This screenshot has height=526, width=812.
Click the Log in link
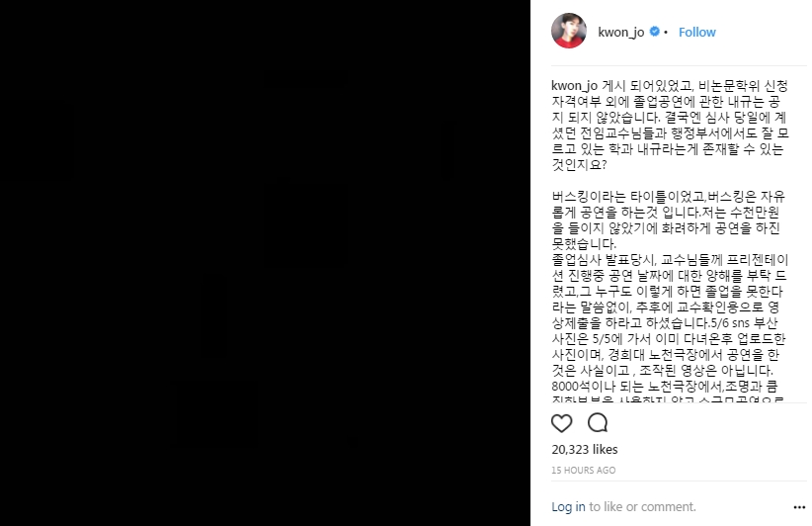coord(568,507)
